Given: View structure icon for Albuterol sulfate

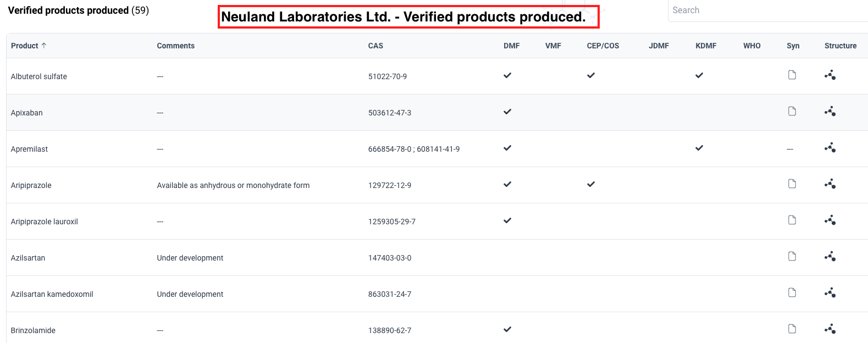Looking at the screenshot, I should tap(830, 75).
